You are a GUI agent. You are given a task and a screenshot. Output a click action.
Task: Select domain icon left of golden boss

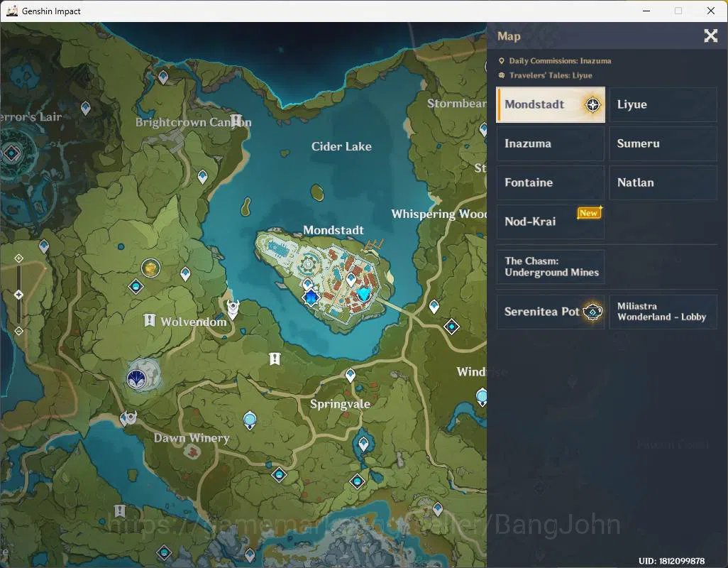(136, 287)
